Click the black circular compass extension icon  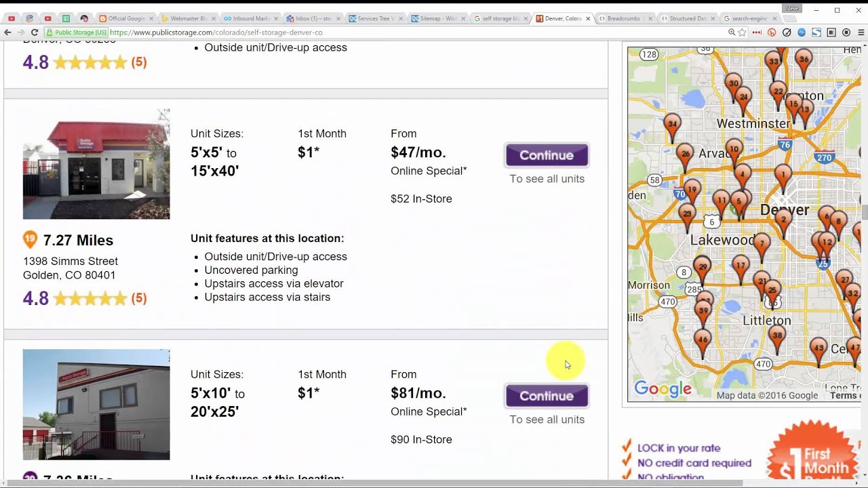pos(787,32)
